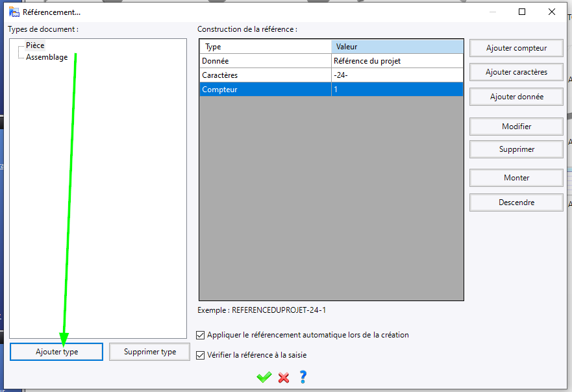The width and height of the screenshot is (572, 392).
Task: Click the Modifier button
Action: [516, 126]
